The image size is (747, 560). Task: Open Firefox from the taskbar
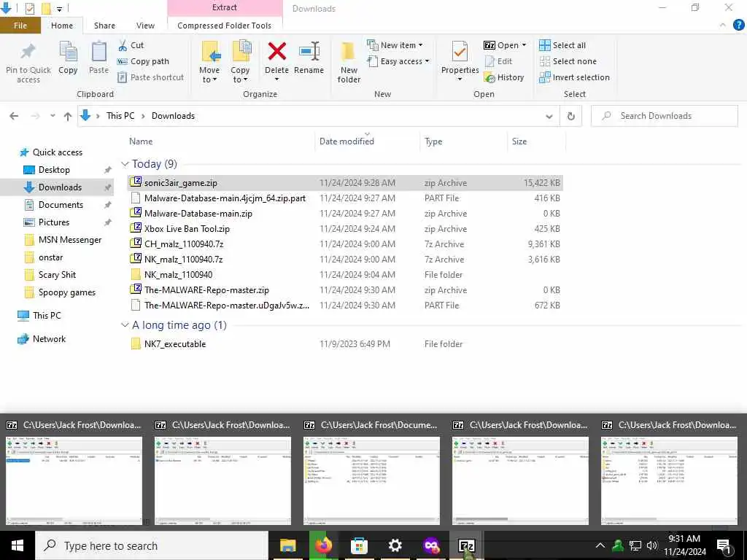[323, 545]
